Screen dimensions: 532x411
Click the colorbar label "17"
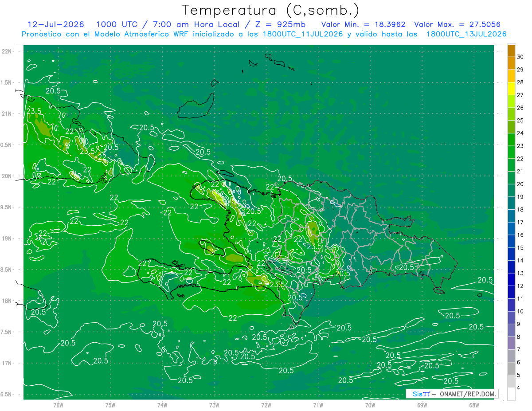[520, 223]
